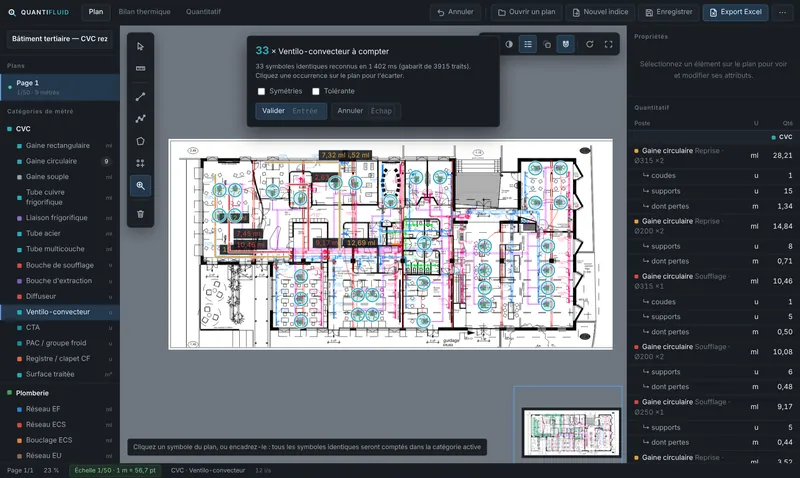Click the 14,84 quantity value
This screenshot has width=800, height=478.
pos(783,226)
